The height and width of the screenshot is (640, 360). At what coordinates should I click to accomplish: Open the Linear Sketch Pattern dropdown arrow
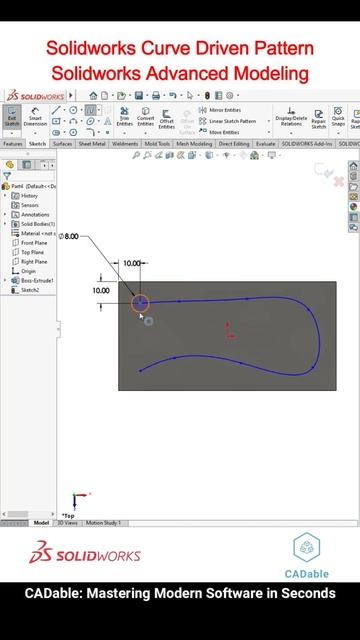(x=269, y=121)
